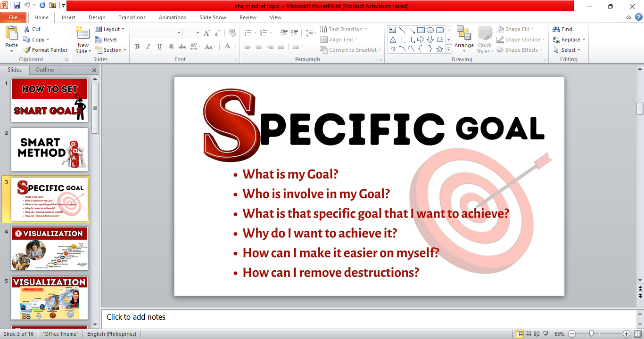Start Slide Show from status bar

pos(545,334)
